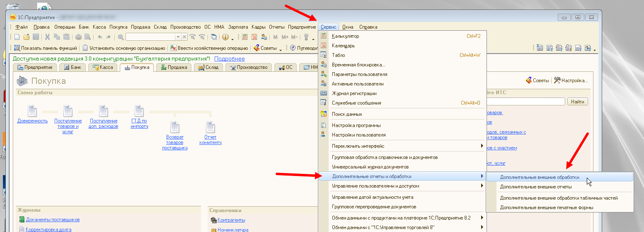
Task: Open the Подробнее link
Action: 229,59
